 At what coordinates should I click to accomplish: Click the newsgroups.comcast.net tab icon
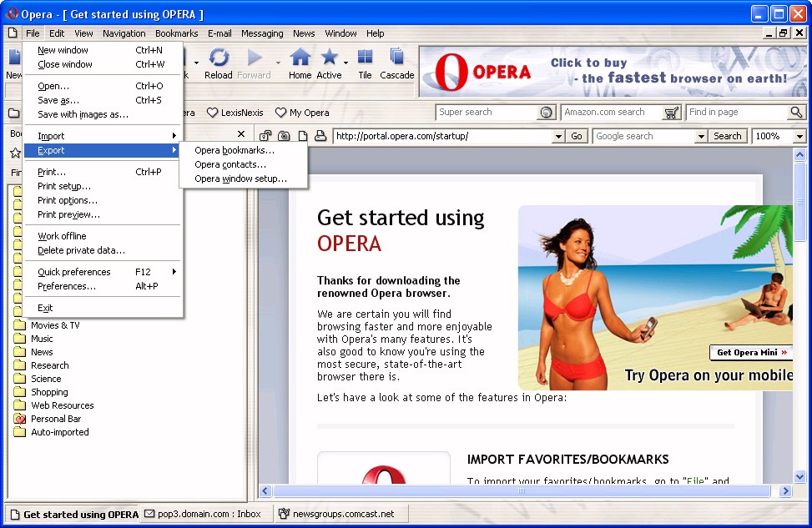coord(284,514)
